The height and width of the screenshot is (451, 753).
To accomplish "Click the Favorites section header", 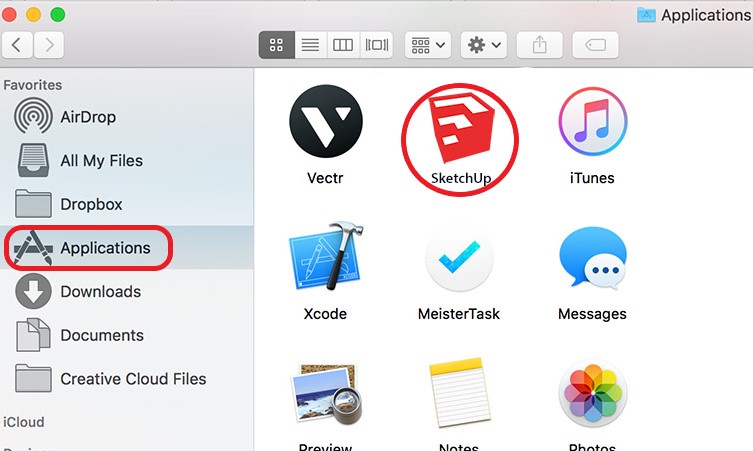I will tap(33, 85).
